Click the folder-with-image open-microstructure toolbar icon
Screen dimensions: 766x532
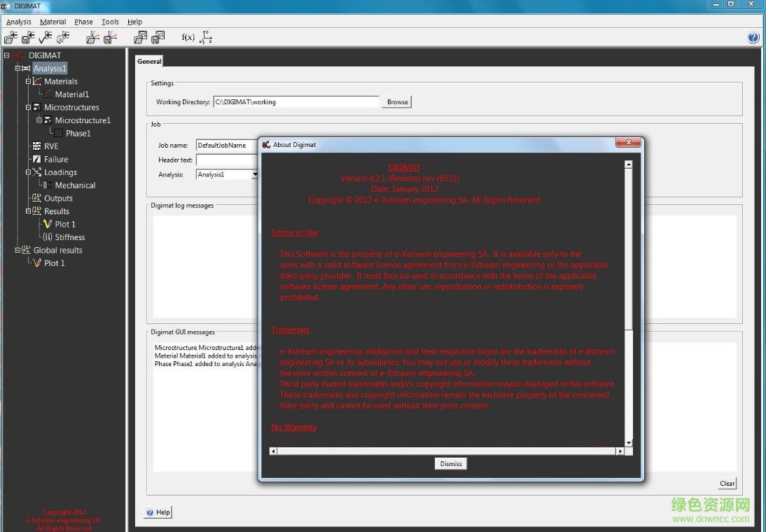pos(141,37)
